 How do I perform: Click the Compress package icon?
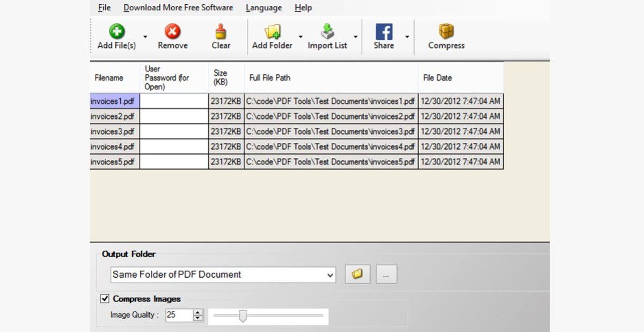445,31
